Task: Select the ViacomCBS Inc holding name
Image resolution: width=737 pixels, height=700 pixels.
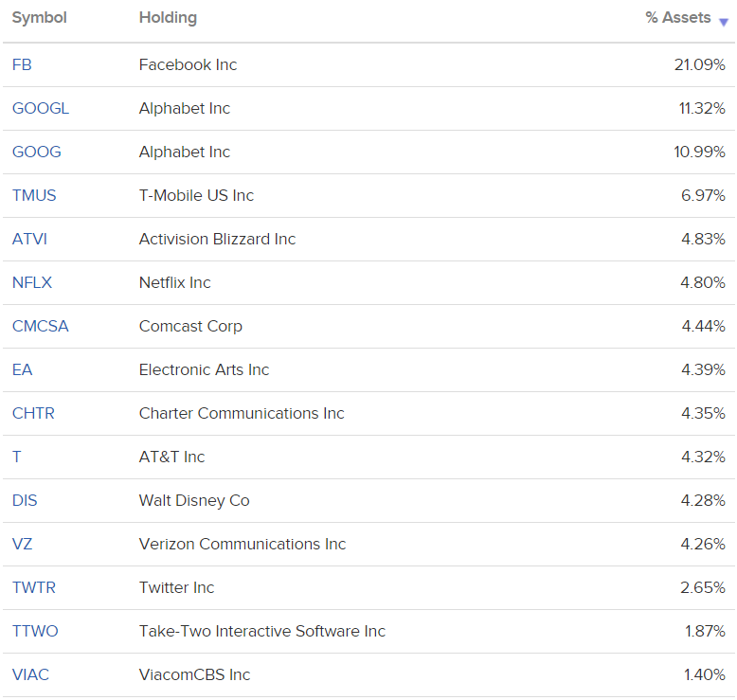Action: point(195,674)
